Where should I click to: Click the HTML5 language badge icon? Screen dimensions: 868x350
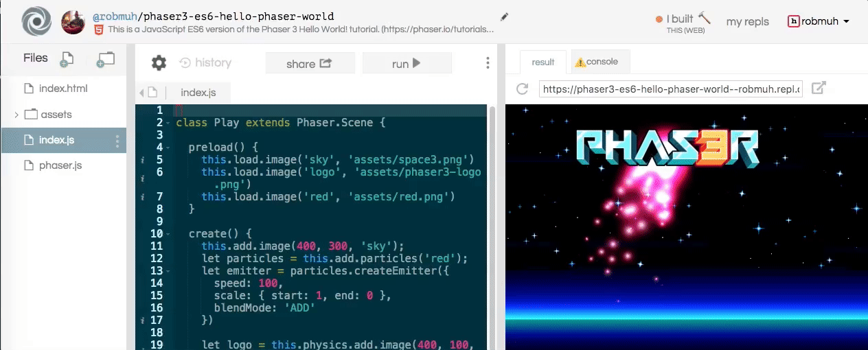click(x=99, y=30)
